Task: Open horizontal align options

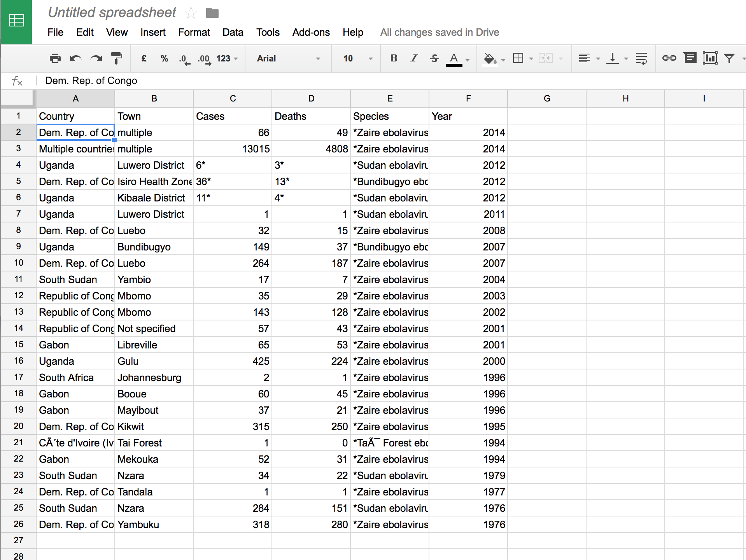Action: click(x=584, y=58)
